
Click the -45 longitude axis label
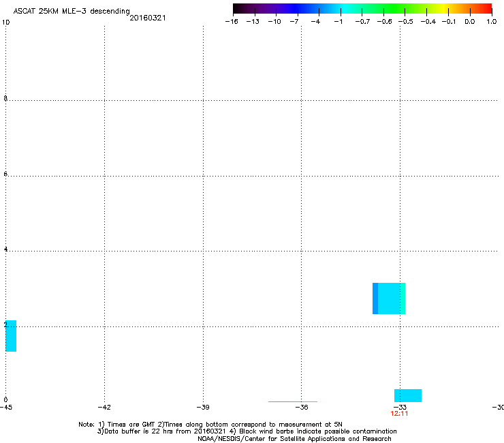click(x=6, y=408)
